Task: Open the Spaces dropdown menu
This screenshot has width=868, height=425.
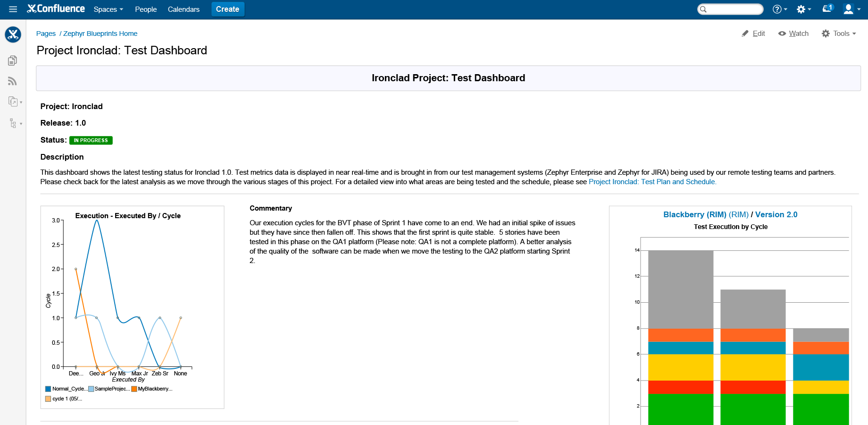Action: [108, 9]
